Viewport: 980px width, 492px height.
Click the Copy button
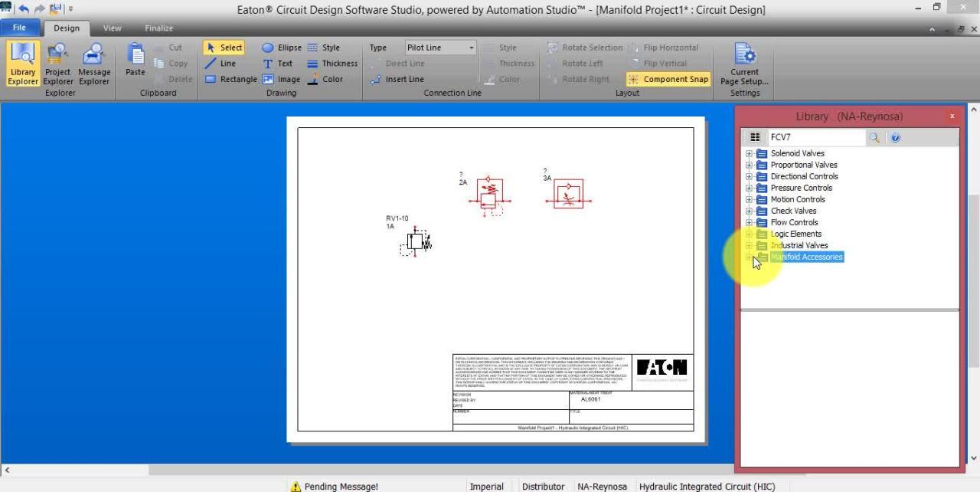click(171, 64)
